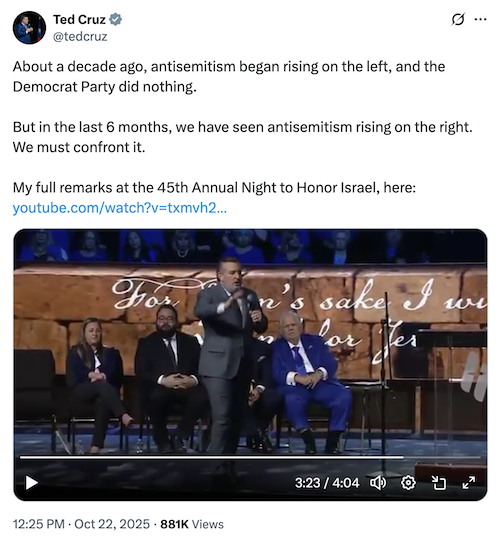
Task: Open the video settings gear
Action: (x=408, y=483)
